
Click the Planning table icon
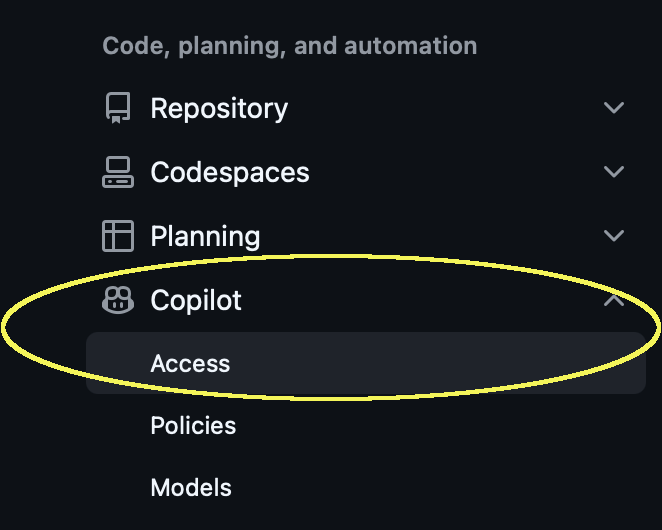[118, 236]
